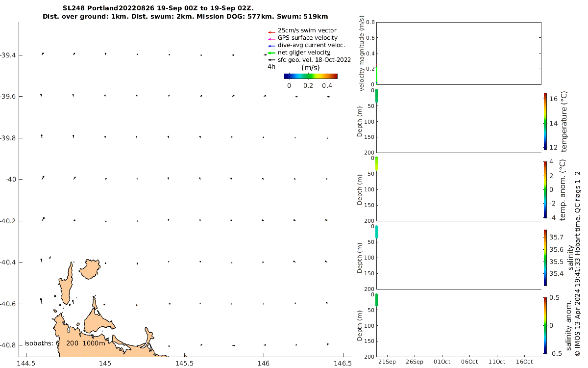Click the -39.8 latitude tick label
The width and height of the screenshot is (588, 368).
click(8, 138)
